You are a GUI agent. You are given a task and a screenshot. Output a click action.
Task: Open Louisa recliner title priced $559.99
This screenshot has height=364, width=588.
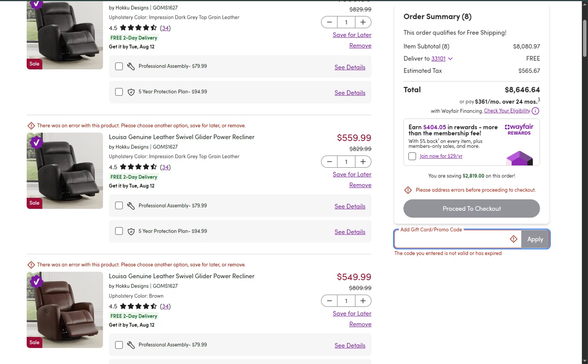click(181, 137)
